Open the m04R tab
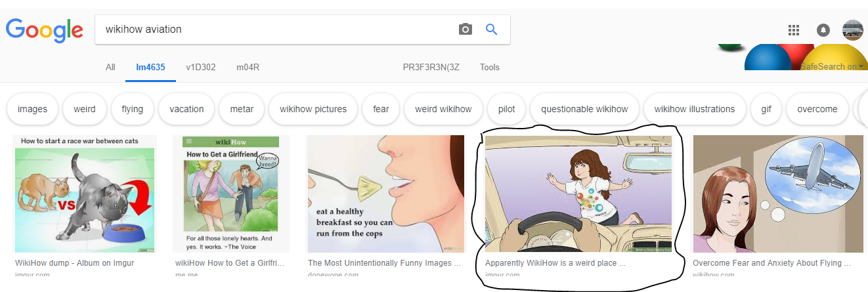Screen dimensions: 868x292 (248, 67)
